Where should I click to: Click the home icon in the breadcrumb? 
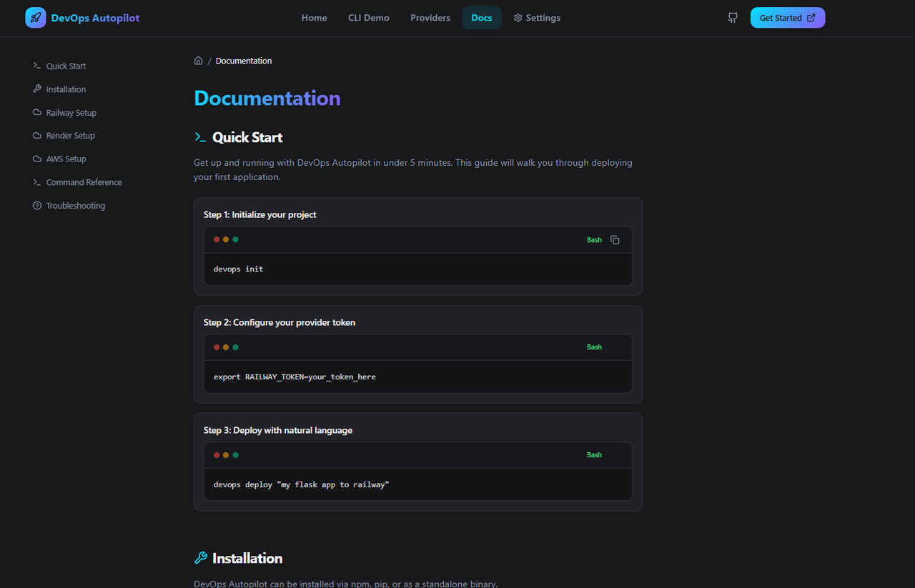[x=198, y=61]
